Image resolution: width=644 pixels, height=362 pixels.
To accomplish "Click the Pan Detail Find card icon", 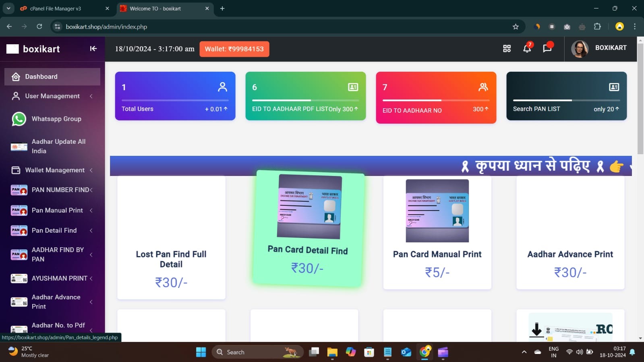I will click(19, 230).
